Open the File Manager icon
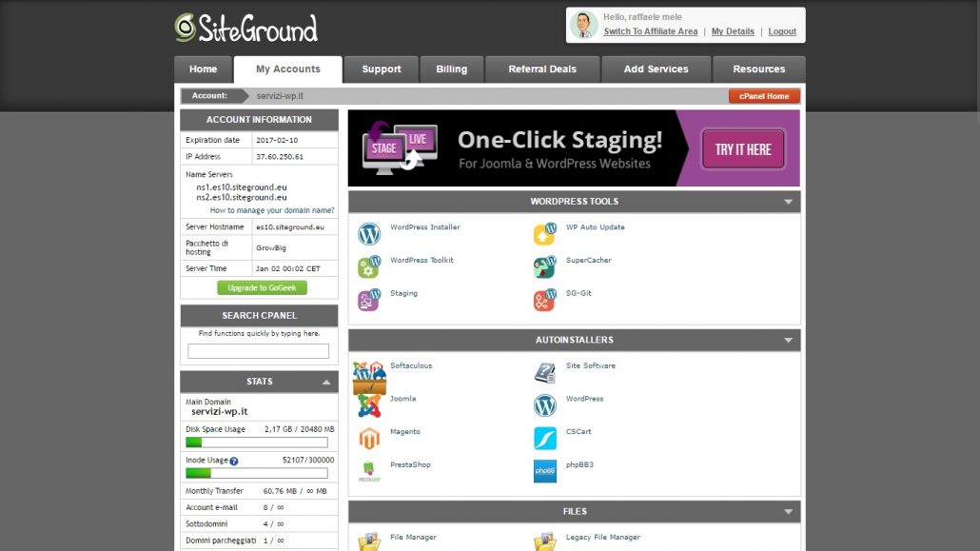Viewport: 980px width, 551px height. pos(369,541)
